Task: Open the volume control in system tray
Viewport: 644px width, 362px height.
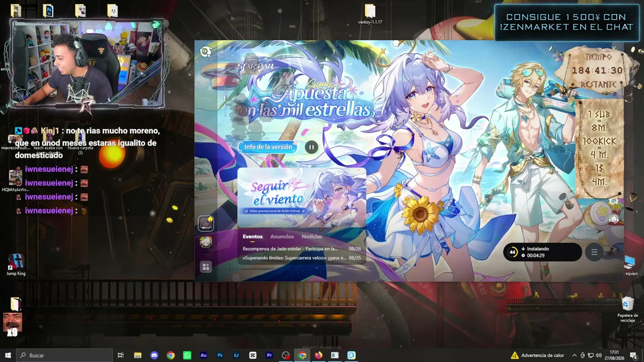Action: tap(599, 355)
